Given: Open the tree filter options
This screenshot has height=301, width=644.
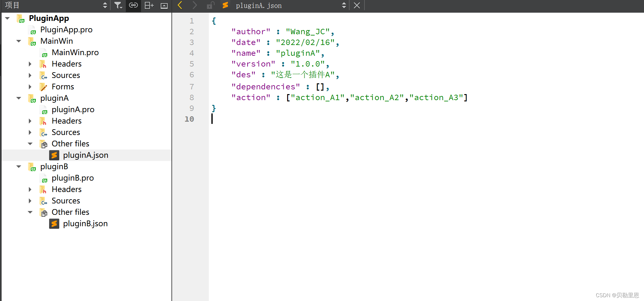Looking at the screenshot, I should click(118, 5).
